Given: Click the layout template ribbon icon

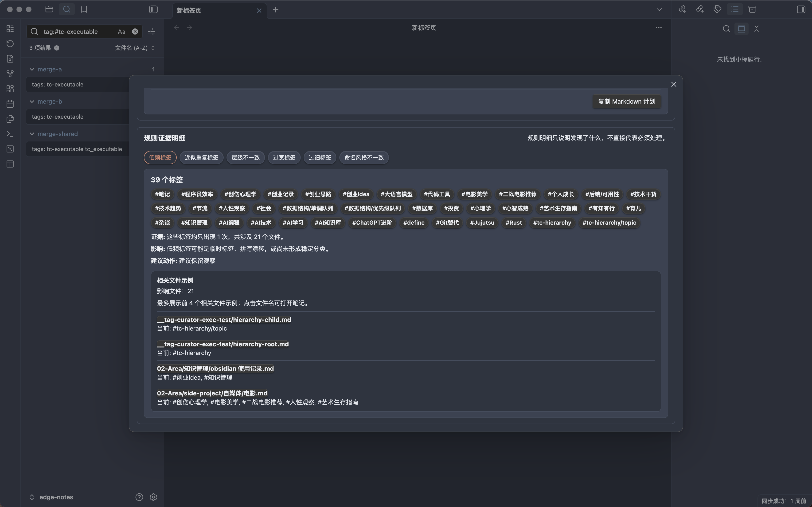Looking at the screenshot, I should tap(10, 164).
